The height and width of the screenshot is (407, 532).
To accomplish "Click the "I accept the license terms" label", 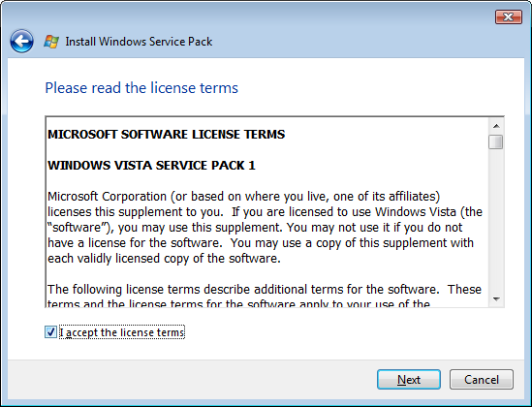I will pyautogui.click(x=122, y=332).
